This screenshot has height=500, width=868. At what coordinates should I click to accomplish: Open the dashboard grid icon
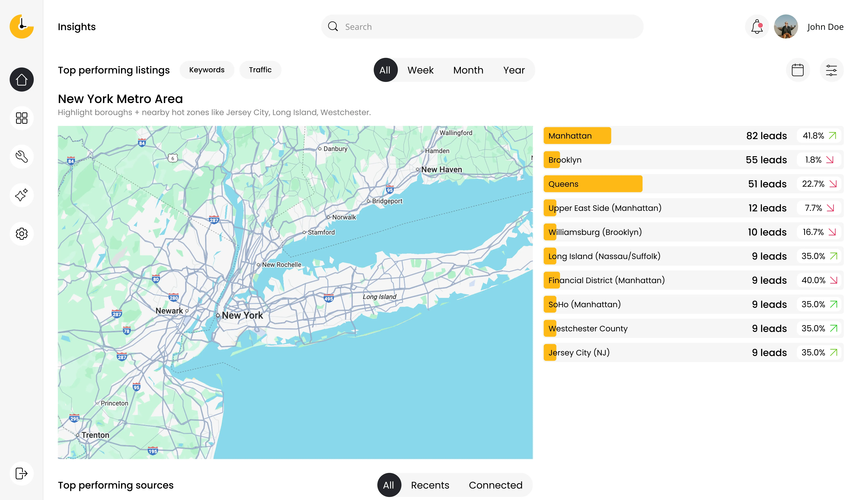21,118
